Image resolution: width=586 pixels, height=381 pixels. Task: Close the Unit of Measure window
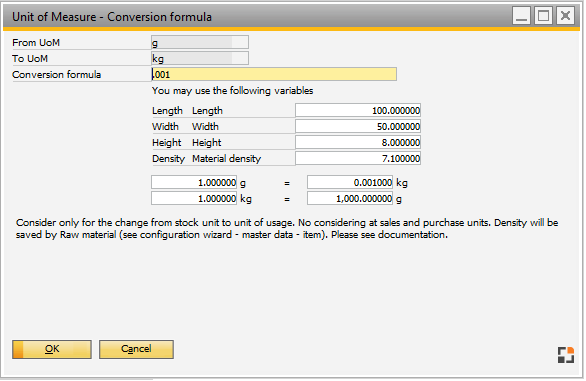tap(565, 16)
